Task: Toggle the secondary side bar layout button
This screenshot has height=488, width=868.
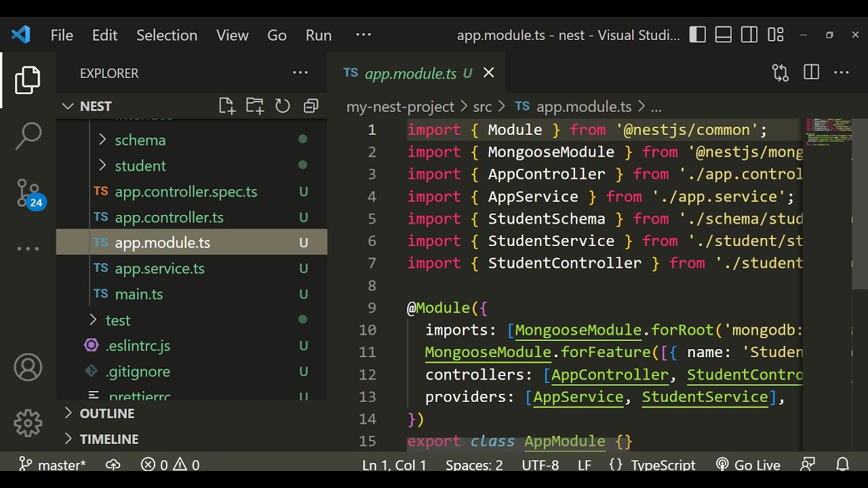Action: click(749, 35)
